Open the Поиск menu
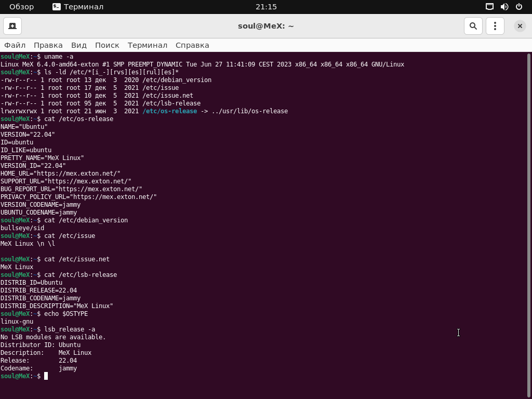 pos(107,45)
